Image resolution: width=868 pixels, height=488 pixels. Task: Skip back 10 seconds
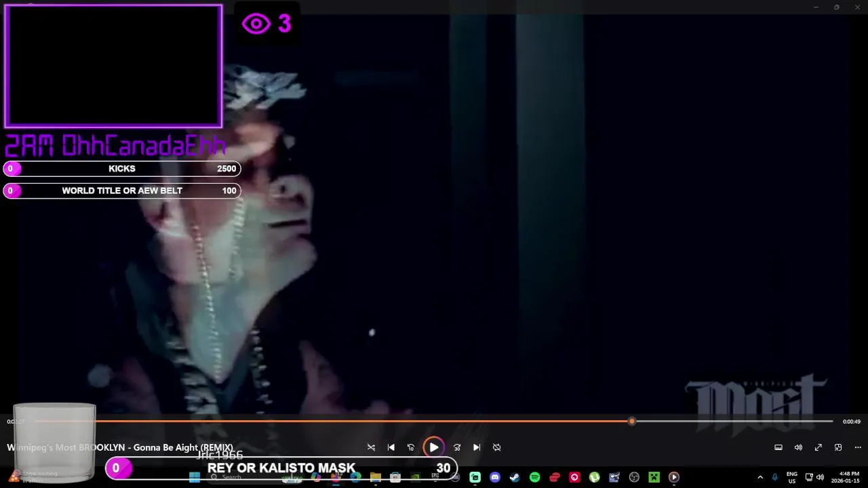(x=410, y=447)
